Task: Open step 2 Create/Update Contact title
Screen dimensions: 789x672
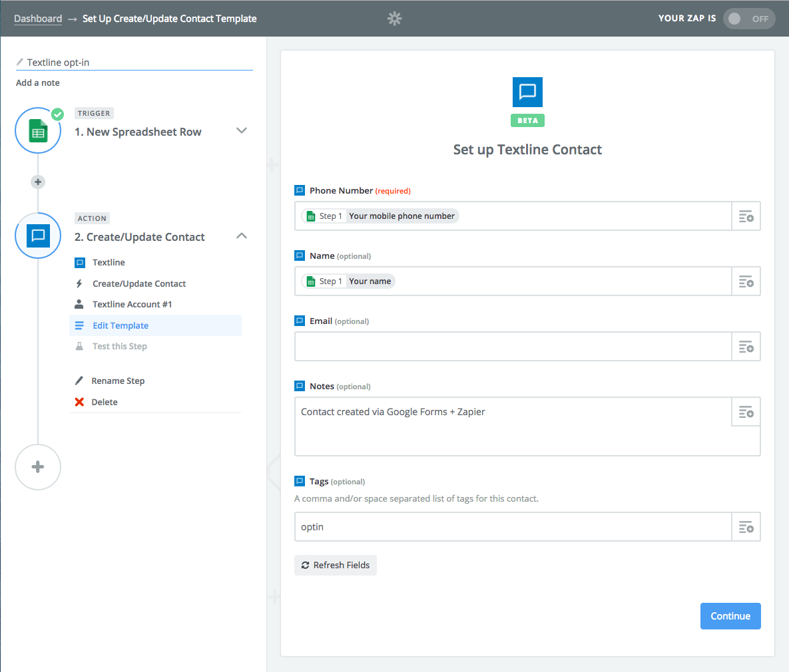Action: point(139,237)
